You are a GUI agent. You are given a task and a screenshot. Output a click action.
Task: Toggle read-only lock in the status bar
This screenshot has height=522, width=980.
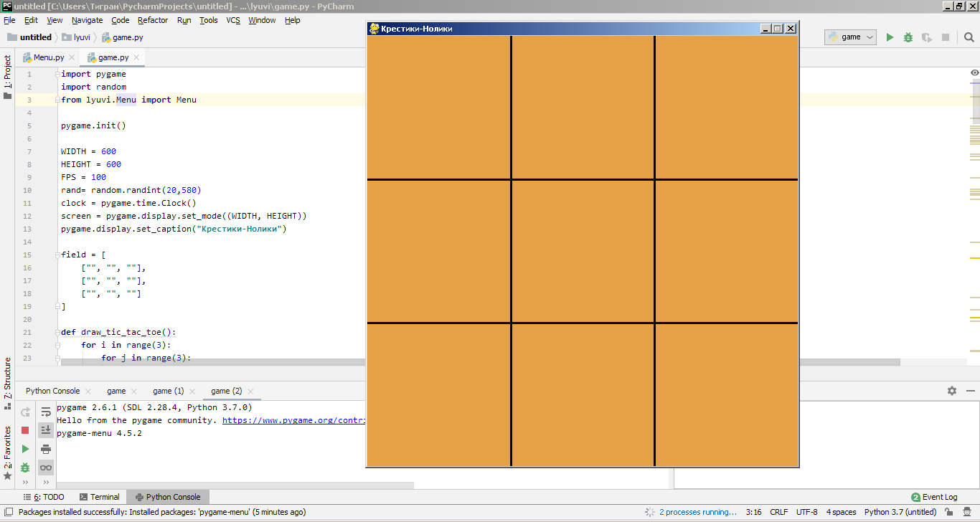coord(948,512)
